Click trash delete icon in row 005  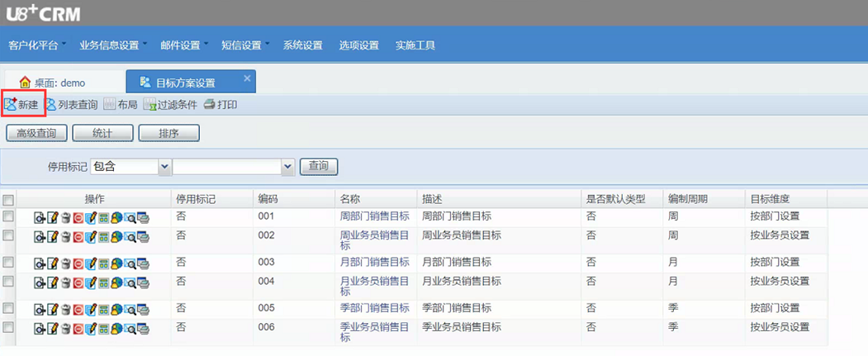[66, 308]
